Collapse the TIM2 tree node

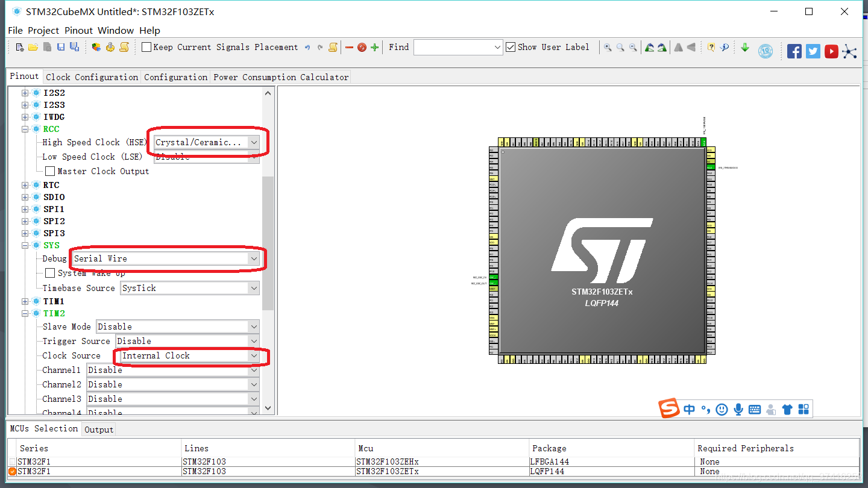[x=25, y=313]
